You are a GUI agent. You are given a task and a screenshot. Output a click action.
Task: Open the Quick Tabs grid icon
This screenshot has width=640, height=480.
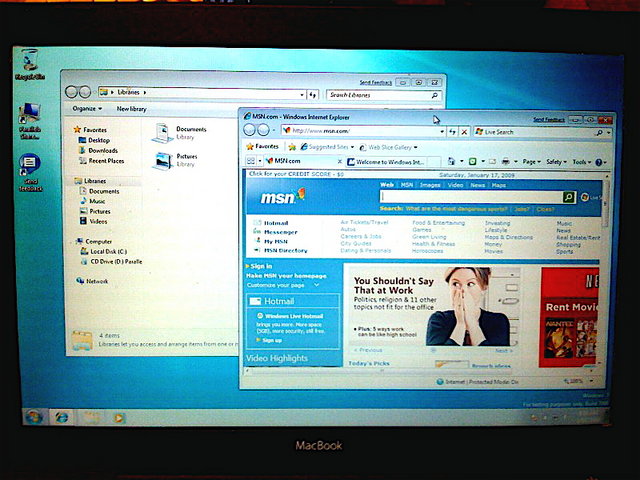click(x=251, y=161)
